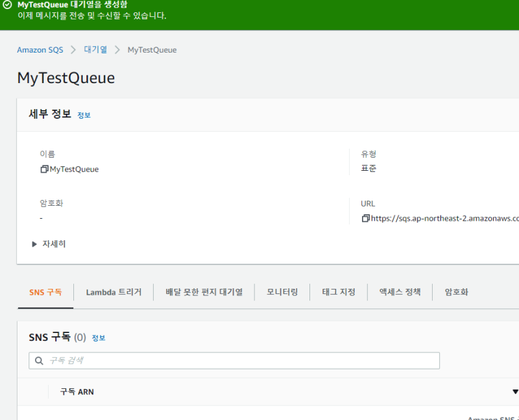Switch to the 암호화 tab
Screen dimensions: 519x420
tap(456, 292)
